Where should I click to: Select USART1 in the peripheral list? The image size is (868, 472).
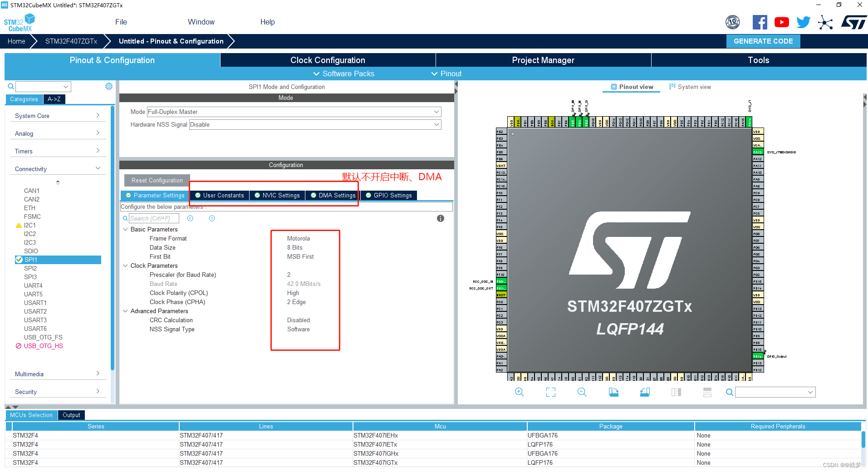coord(35,303)
